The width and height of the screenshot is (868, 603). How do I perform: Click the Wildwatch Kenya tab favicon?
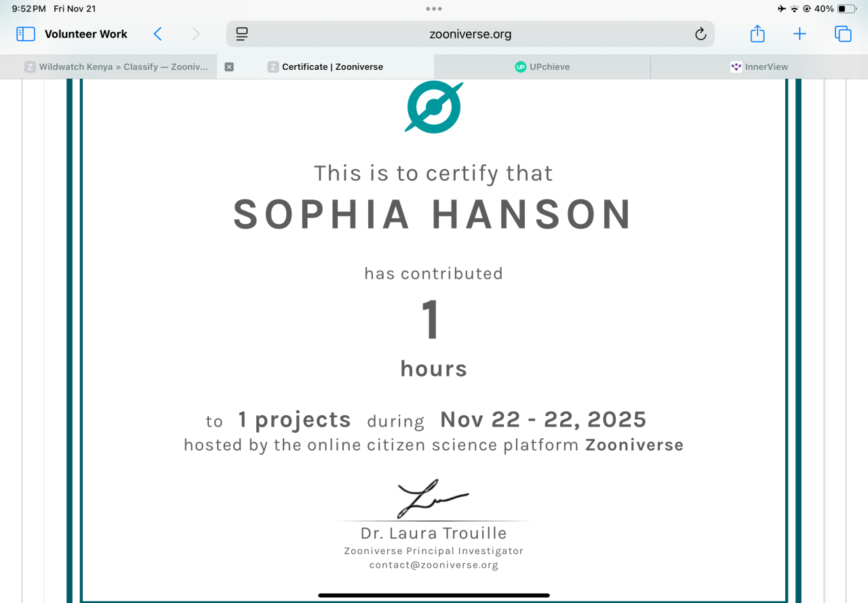[x=30, y=66]
